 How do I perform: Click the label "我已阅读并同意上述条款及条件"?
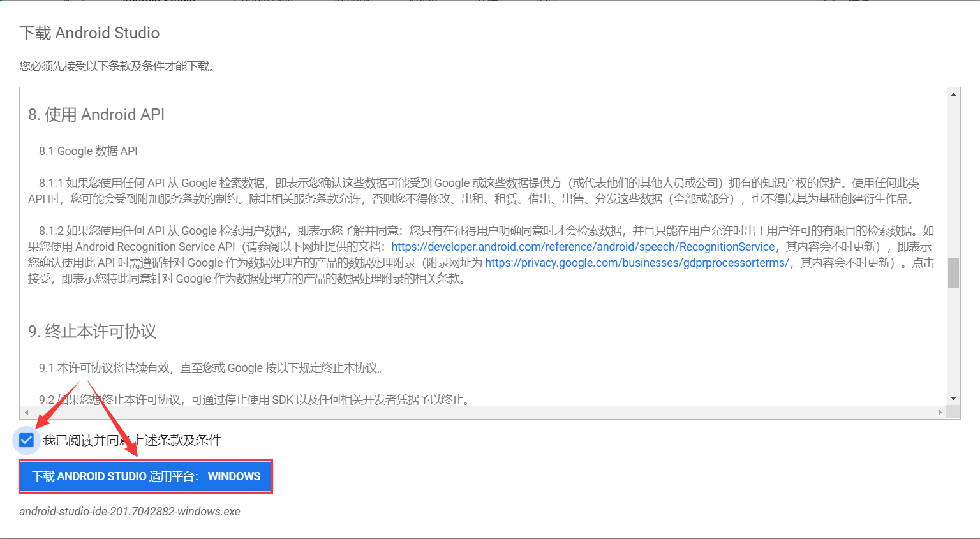pyautogui.click(x=132, y=440)
